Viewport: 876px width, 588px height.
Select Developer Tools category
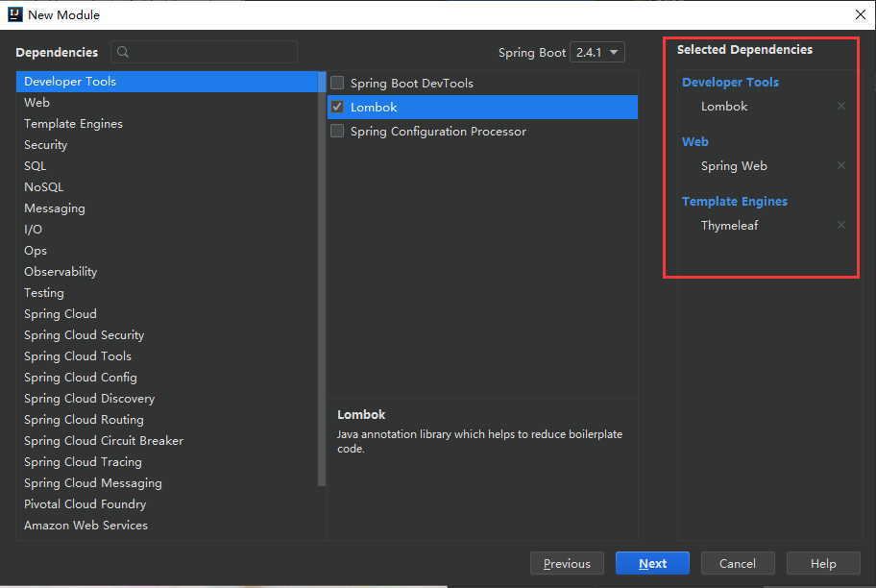pyautogui.click(x=166, y=82)
